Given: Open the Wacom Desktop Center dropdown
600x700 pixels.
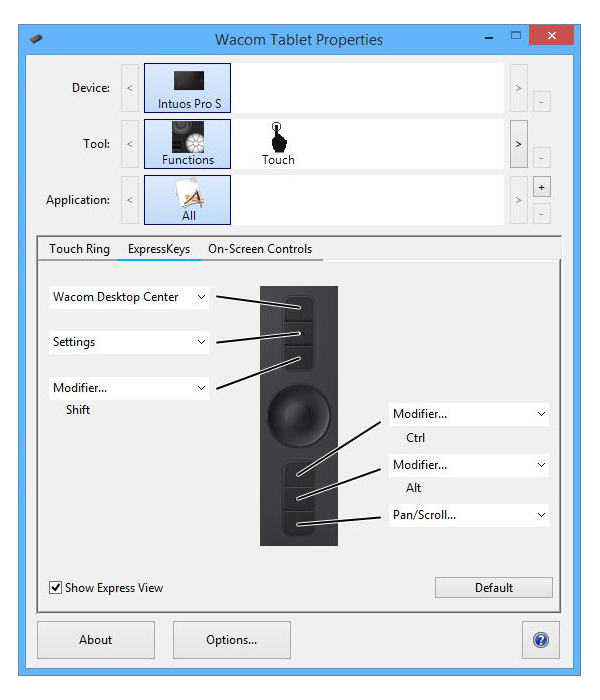Looking at the screenshot, I should point(129,297).
